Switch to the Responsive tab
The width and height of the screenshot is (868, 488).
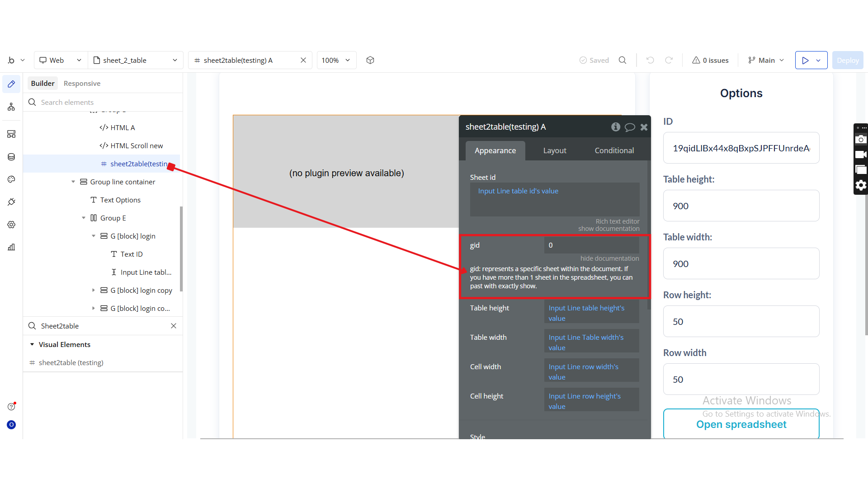pos(82,84)
